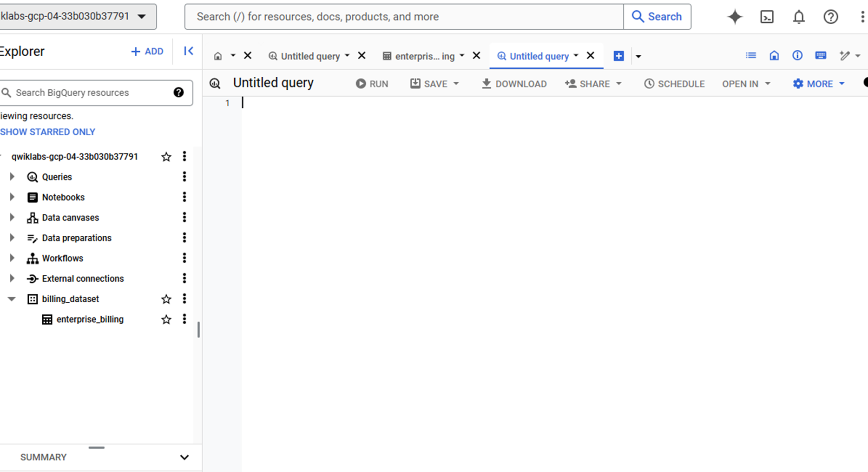Focus the top search resources and docs field
This screenshot has height=472, width=868.
click(404, 17)
